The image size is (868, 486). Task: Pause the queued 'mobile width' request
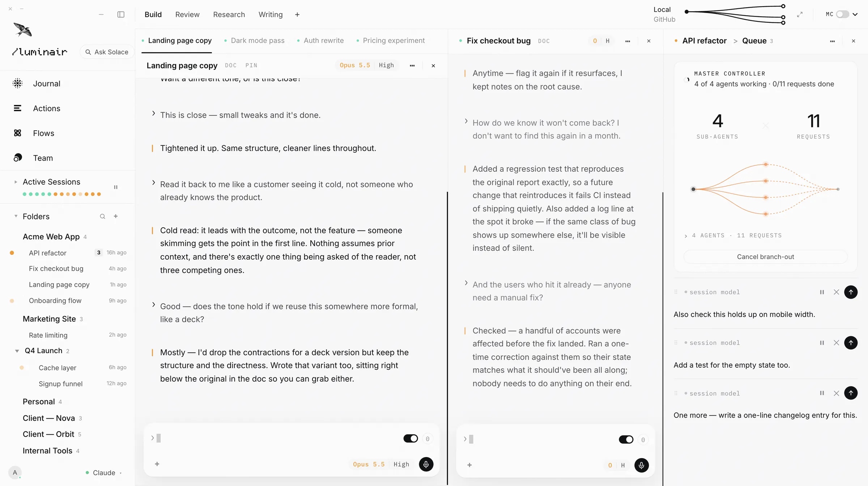click(x=822, y=292)
